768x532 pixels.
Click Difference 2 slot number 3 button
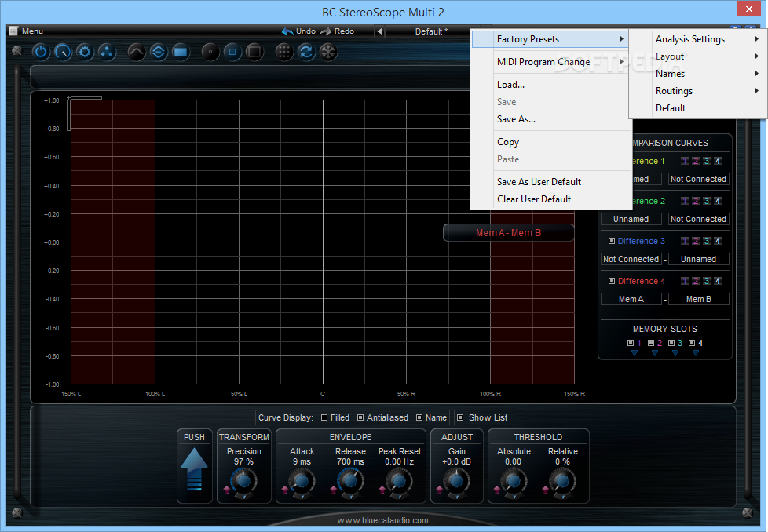(x=707, y=201)
